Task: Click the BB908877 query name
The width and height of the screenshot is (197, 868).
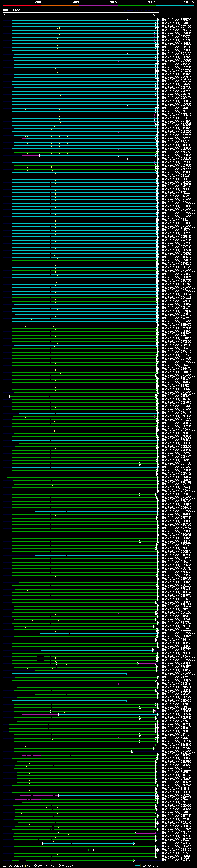Action: tap(11, 10)
